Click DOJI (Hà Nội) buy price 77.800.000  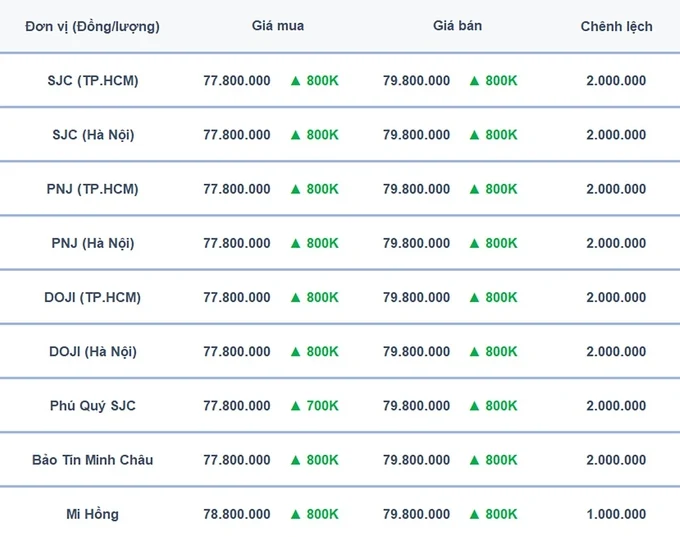tap(237, 352)
